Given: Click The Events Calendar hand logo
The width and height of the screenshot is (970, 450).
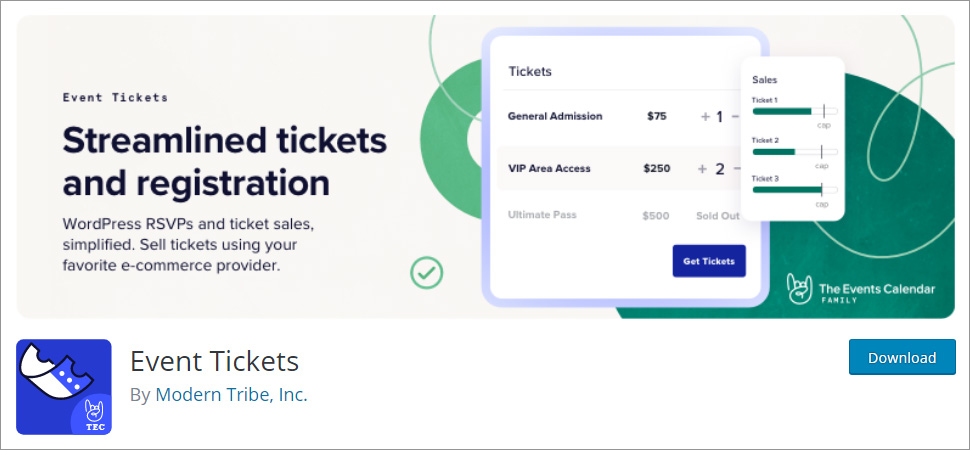Looking at the screenshot, I should [x=799, y=288].
